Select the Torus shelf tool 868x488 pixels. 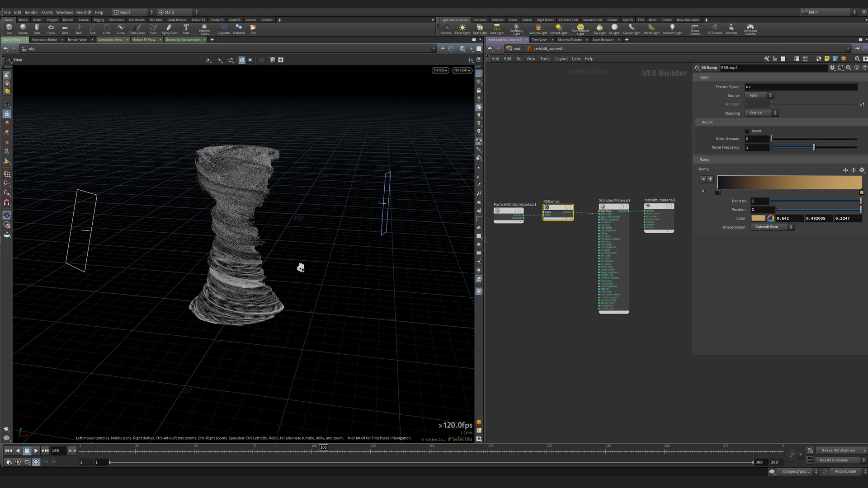tap(51, 29)
